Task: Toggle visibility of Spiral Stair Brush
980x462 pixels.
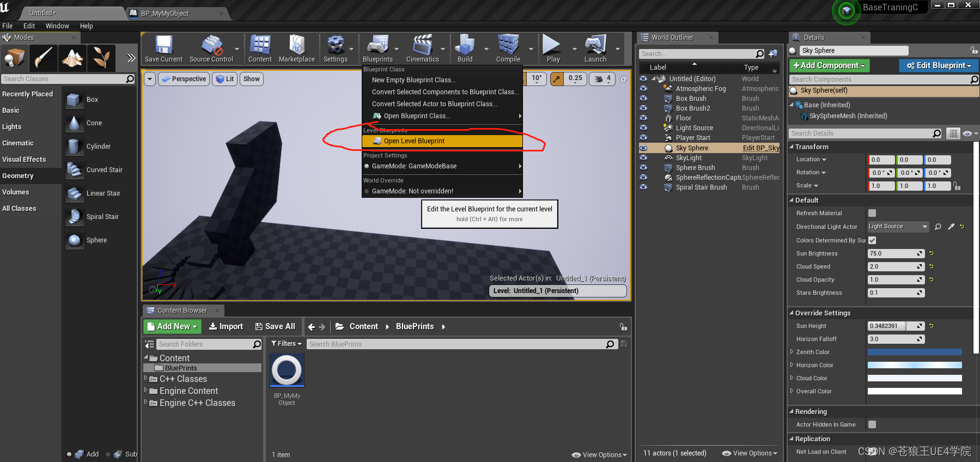Action: click(643, 187)
